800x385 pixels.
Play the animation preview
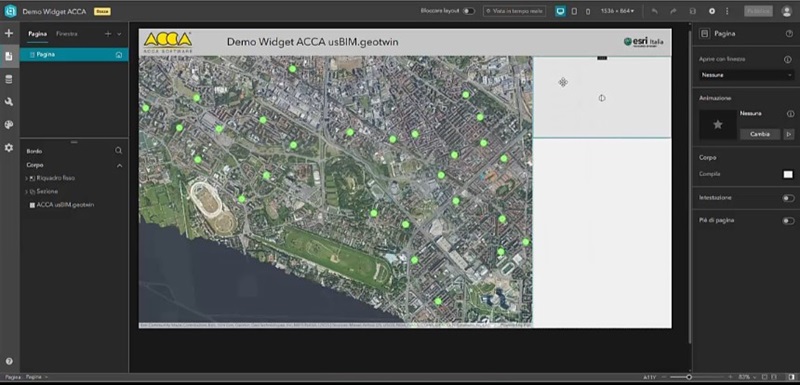(x=789, y=134)
